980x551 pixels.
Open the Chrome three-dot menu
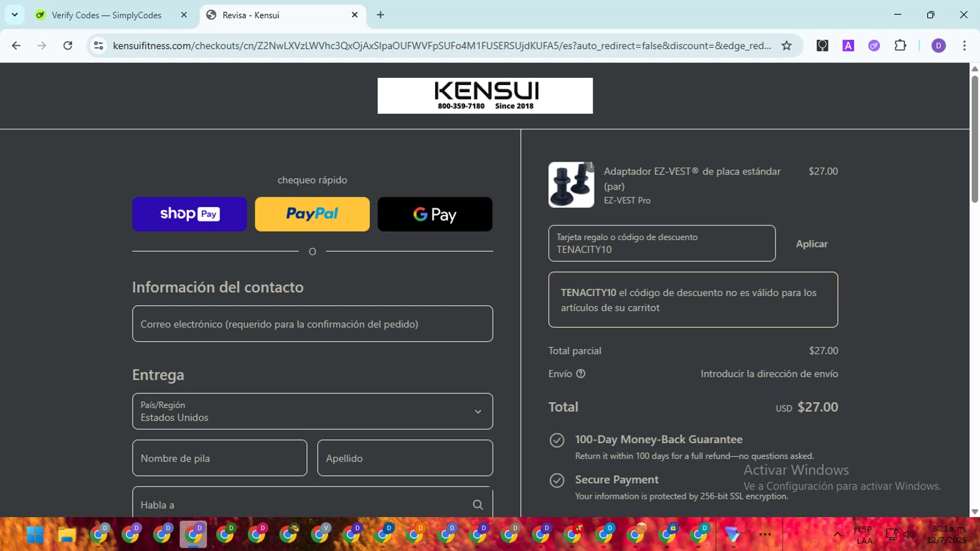pyautogui.click(x=964, y=46)
